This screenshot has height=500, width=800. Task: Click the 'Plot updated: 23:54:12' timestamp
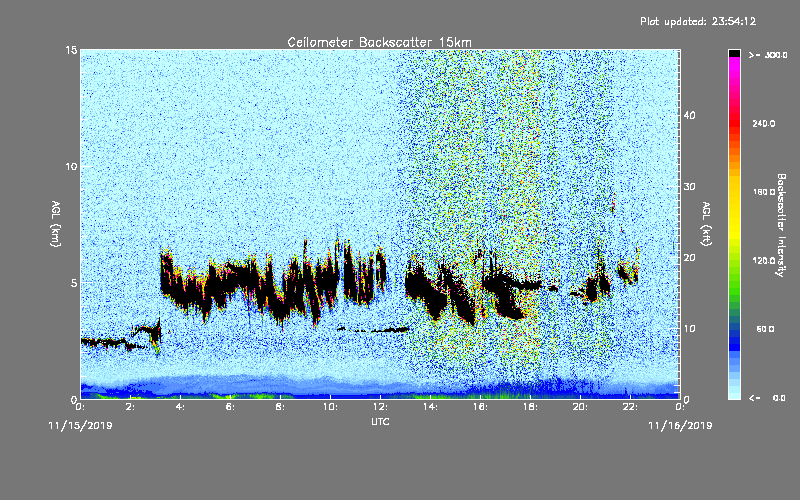click(x=698, y=21)
